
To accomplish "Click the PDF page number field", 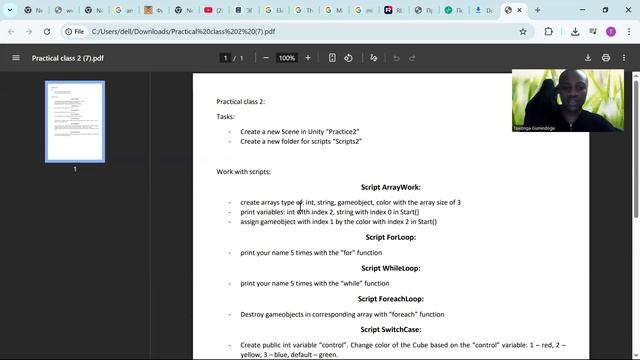I will point(225,58).
